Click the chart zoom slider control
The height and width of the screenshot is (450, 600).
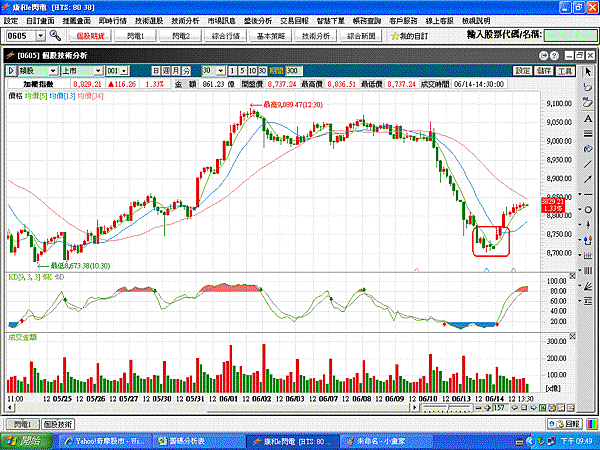pos(447,408)
